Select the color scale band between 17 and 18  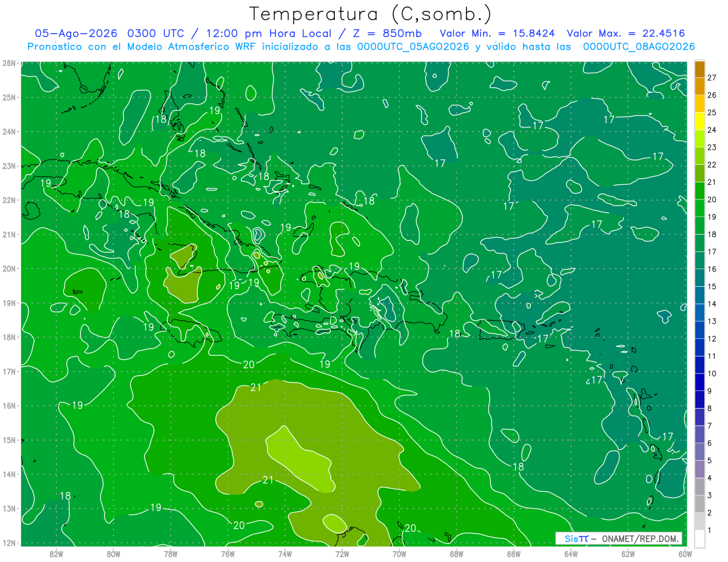[699, 243]
